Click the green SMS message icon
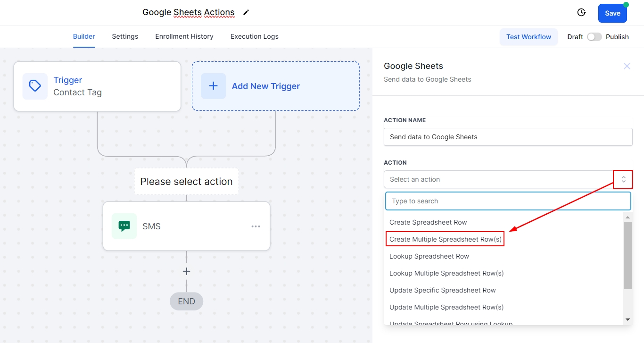The image size is (644, 343). click(x=124, y=226)
